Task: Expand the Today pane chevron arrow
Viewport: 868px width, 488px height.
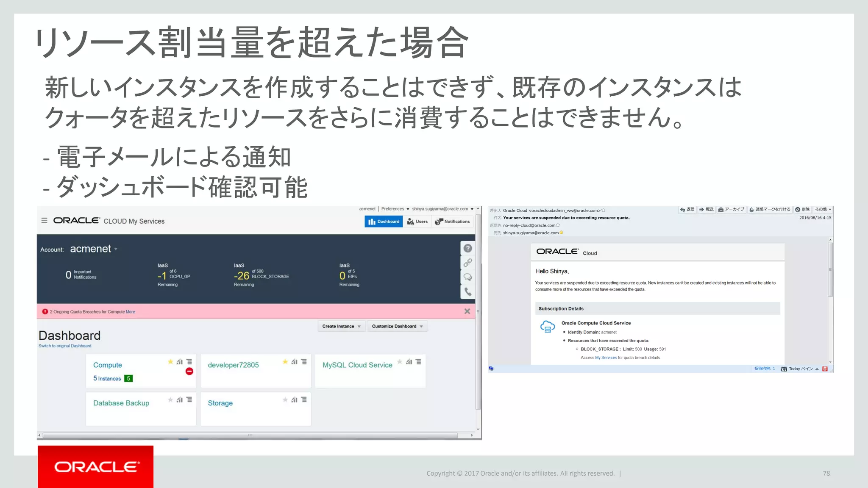Action: point(817,369)
